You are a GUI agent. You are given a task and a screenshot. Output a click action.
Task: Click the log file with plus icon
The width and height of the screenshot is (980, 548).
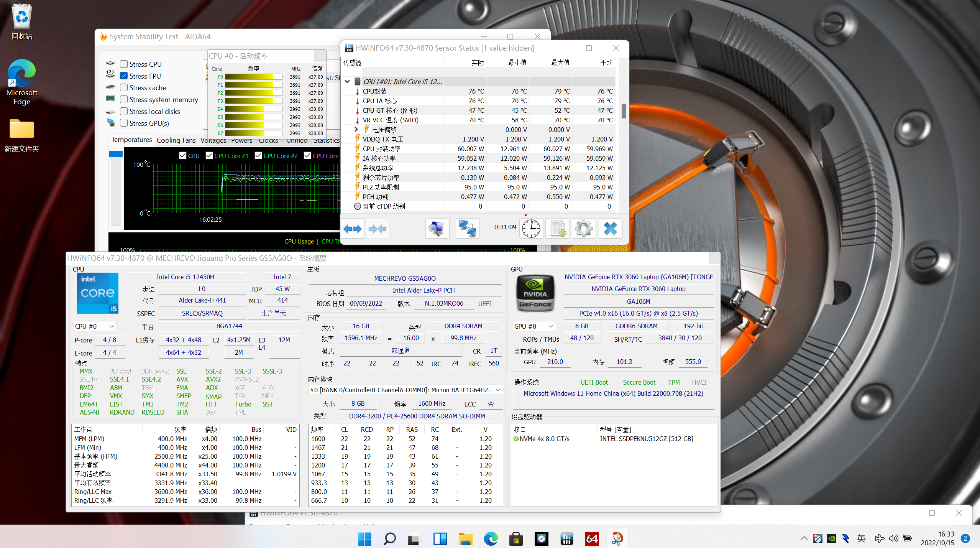558,229
